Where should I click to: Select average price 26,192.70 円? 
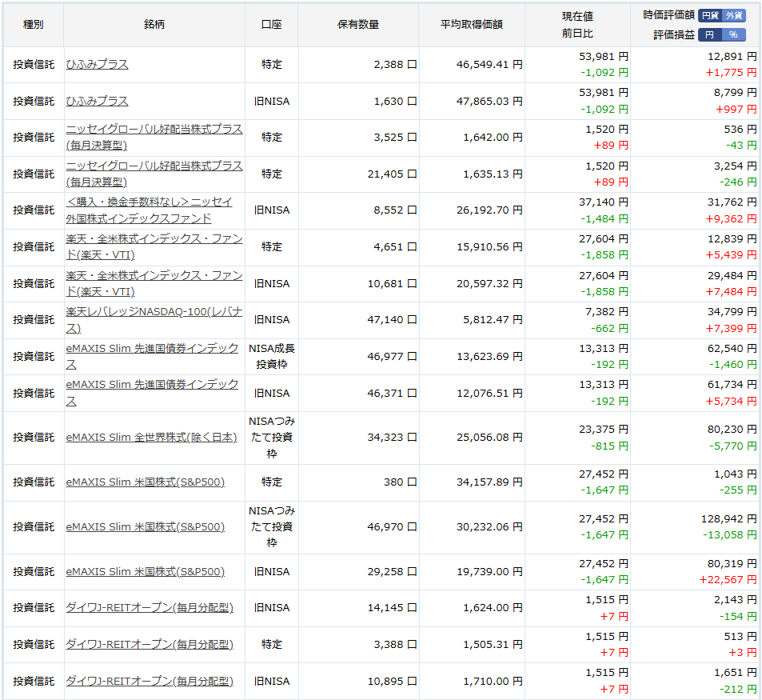[489, 210]
